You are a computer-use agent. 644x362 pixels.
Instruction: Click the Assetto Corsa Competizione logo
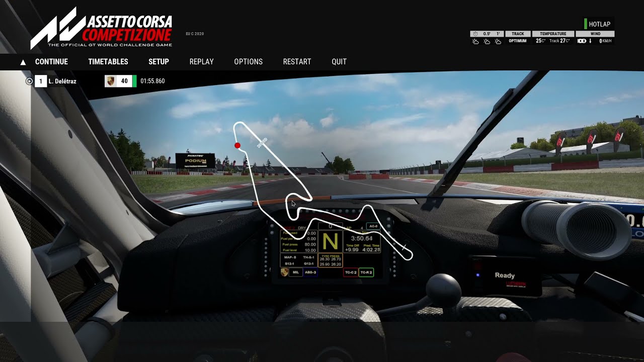point(101,28)
